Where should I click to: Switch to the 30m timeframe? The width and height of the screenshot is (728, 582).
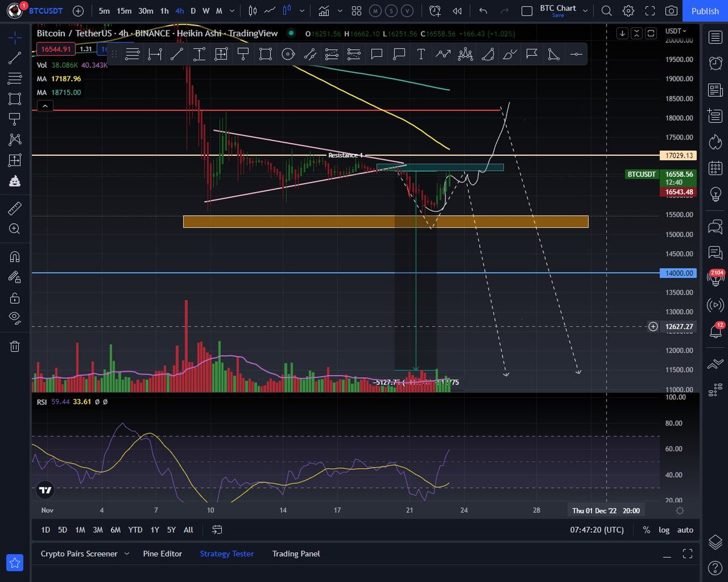(146, 11)
